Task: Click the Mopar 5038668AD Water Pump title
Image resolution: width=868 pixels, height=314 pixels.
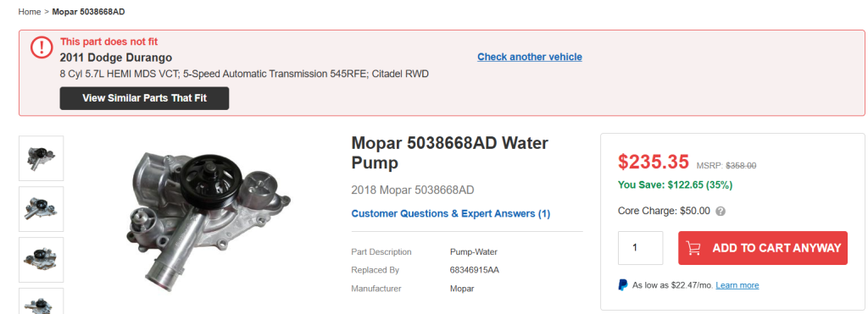Action: 449,153
